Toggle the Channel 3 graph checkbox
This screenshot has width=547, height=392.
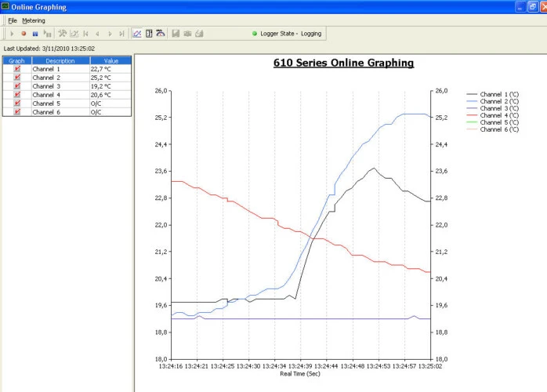17,86
